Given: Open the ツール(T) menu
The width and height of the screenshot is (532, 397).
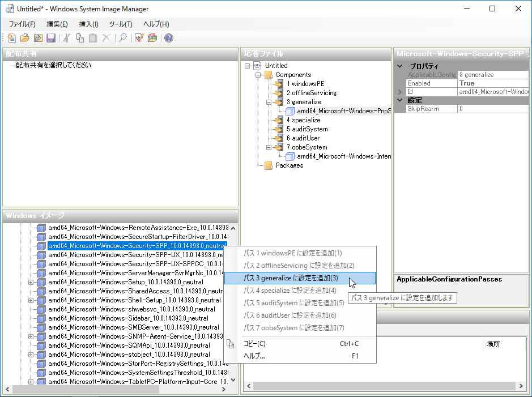Looking at the screenshot, I should point(121,24).
